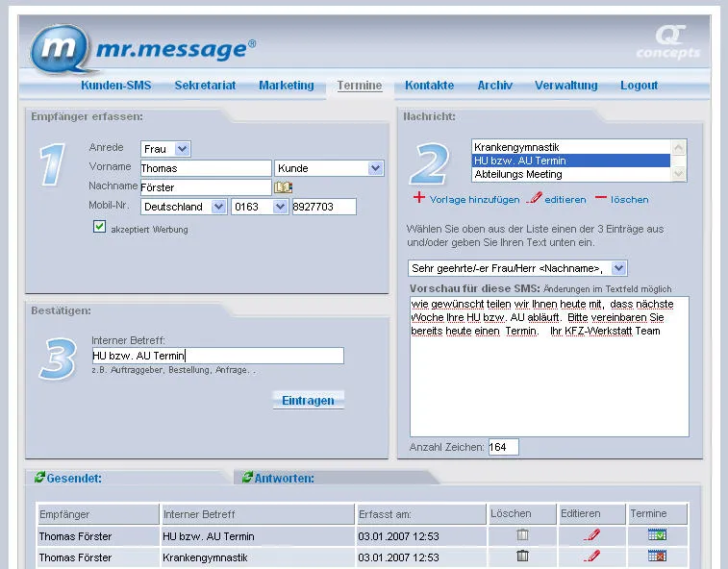Click the Q concepts logo
This screenshot has width=728, height=569.
point(668,42)
